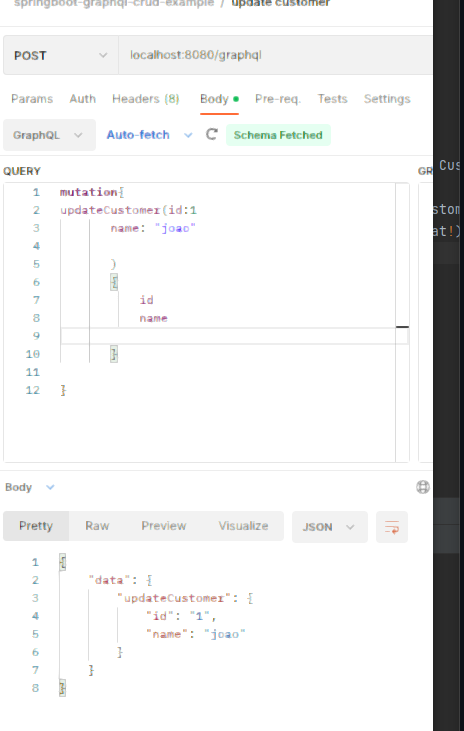Open the Tests tab
The width and height of the screenshot is (464, 731).
click(332, 99)
